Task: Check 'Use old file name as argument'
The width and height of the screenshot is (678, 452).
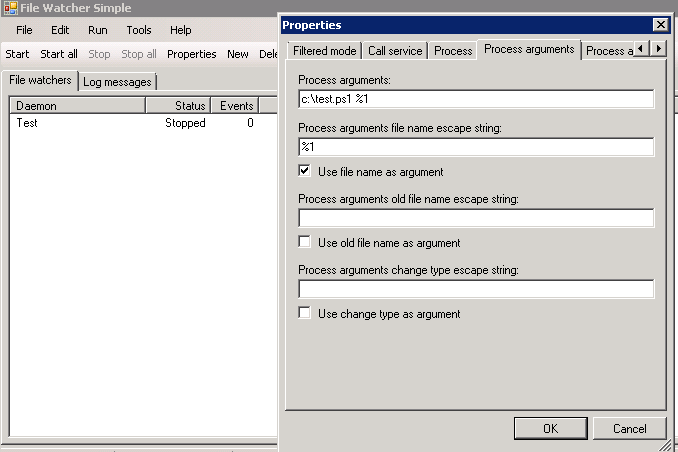Action: (x=305, y=242)
